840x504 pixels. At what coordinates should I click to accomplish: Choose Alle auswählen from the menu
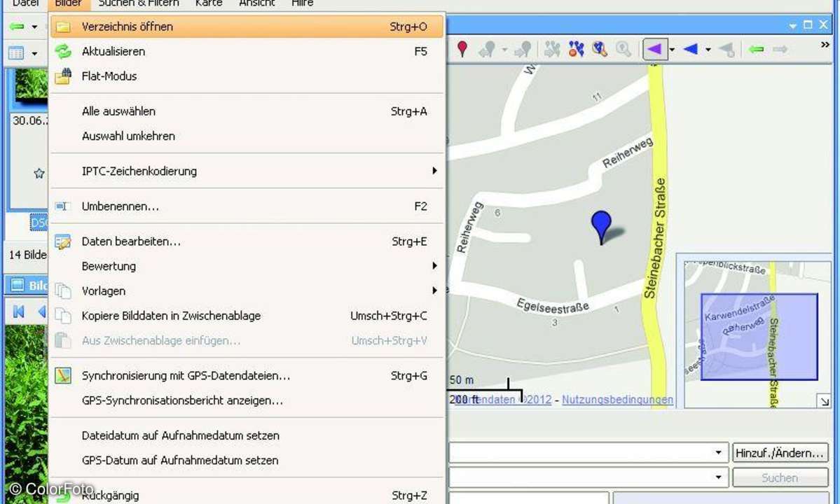[247, 111]
